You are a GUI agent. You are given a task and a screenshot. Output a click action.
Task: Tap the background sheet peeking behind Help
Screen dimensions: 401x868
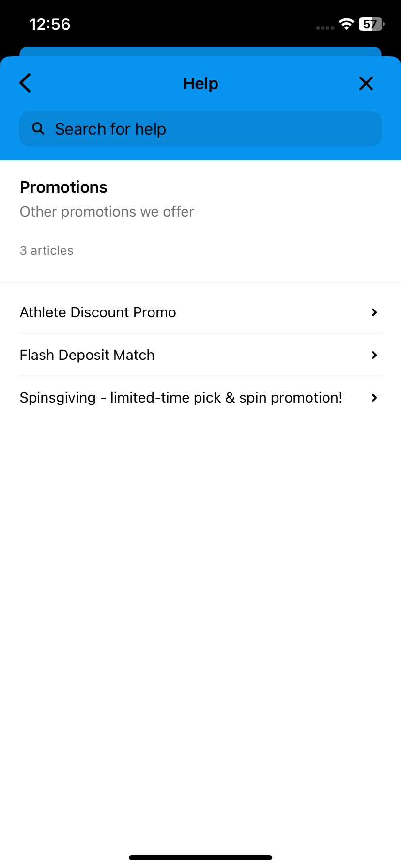tap(200, 51)
